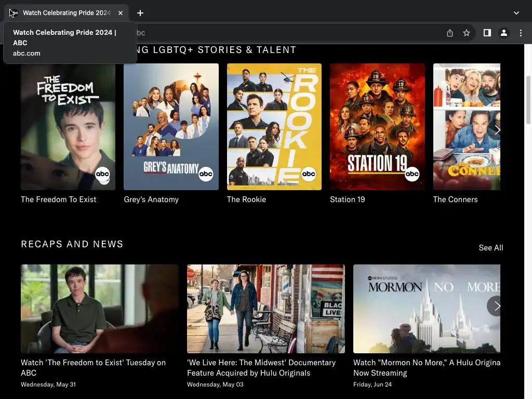The height and width of the screenshot is (399, 532).
Task: Click 'The Conners' show title text
Action: point(455,199)
